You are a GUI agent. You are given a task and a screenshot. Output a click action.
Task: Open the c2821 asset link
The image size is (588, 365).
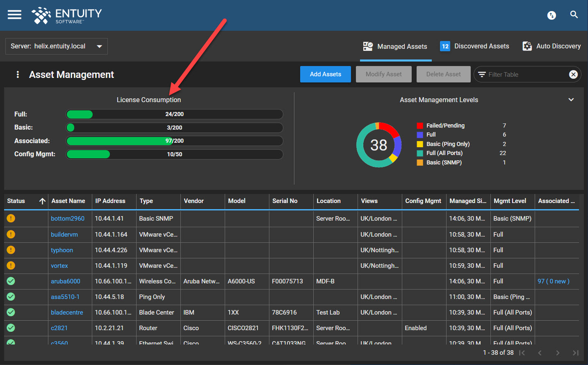pyautogui.click(x=59, y=328)
